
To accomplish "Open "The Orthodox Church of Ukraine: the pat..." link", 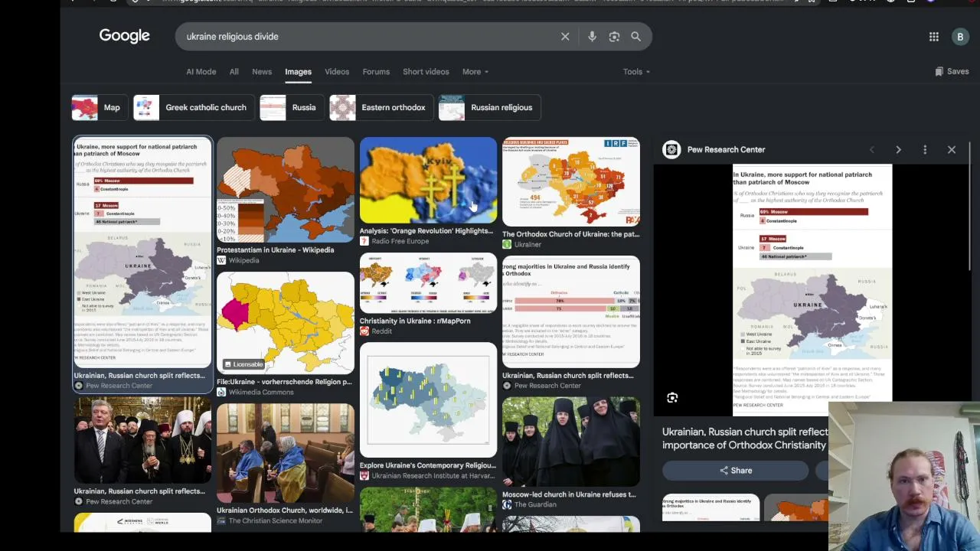I will [570, 234].
